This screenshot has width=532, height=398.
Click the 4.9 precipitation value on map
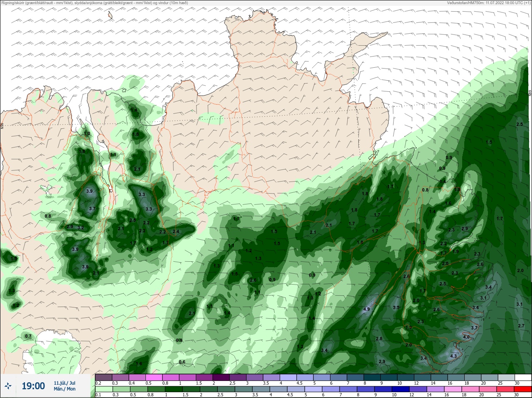pos(367,310)
